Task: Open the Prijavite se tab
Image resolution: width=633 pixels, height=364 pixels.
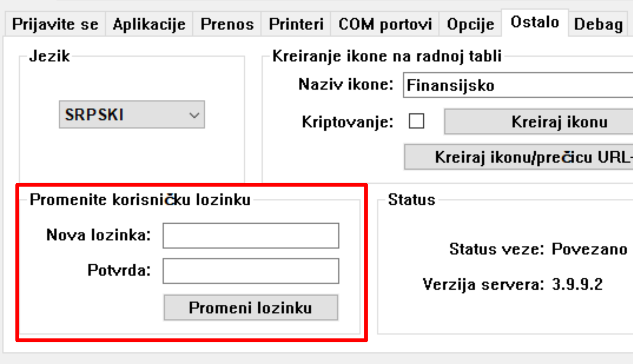Action: [55, 24]
